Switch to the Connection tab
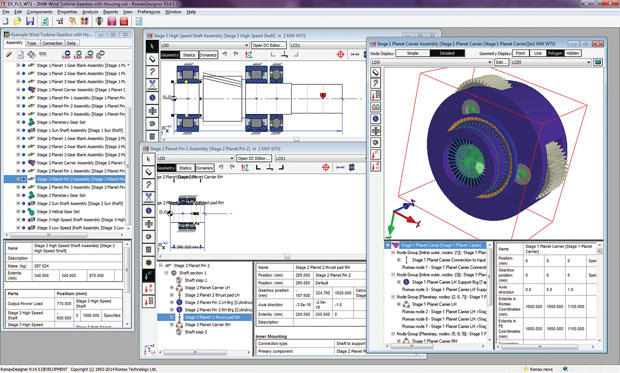 click(x=52, y=43)
